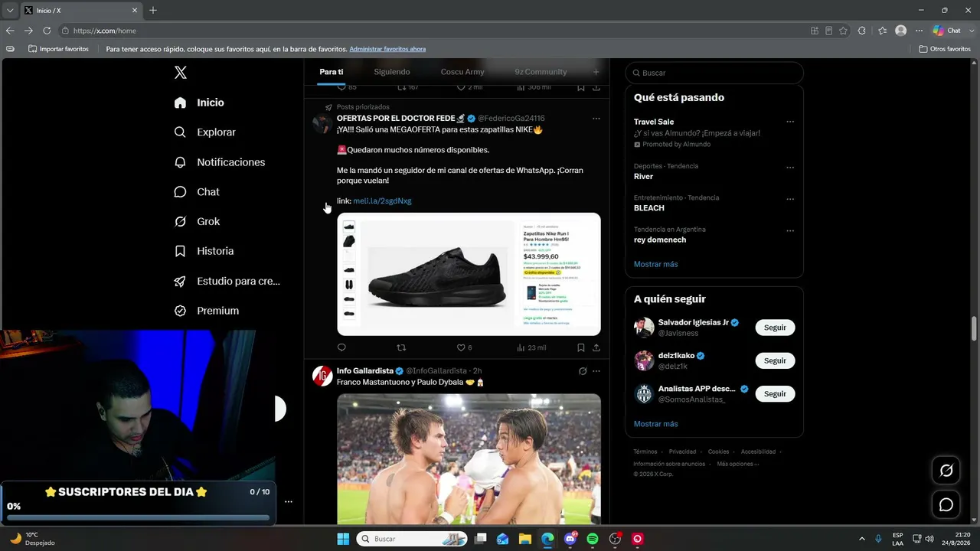This screenshot has width=980, height=551.
Task: Follow Analistas APP account
Action: (x=775, y=393)
